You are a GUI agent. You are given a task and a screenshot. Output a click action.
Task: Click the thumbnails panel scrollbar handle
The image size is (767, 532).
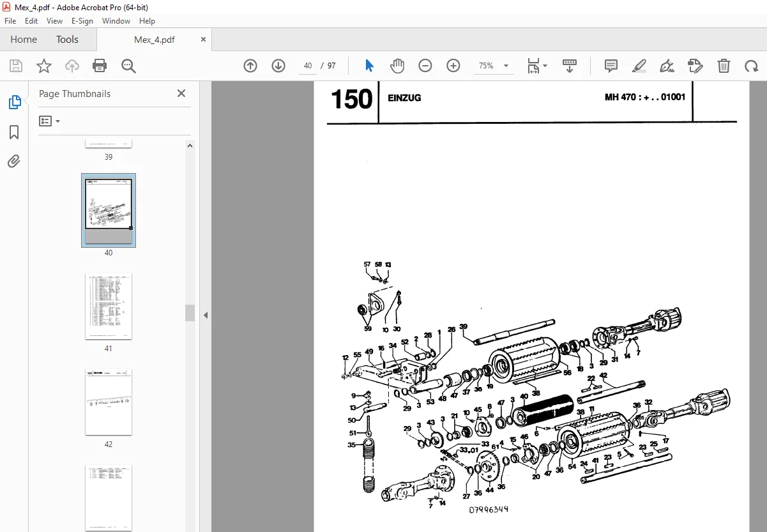[x=190, y=312]
